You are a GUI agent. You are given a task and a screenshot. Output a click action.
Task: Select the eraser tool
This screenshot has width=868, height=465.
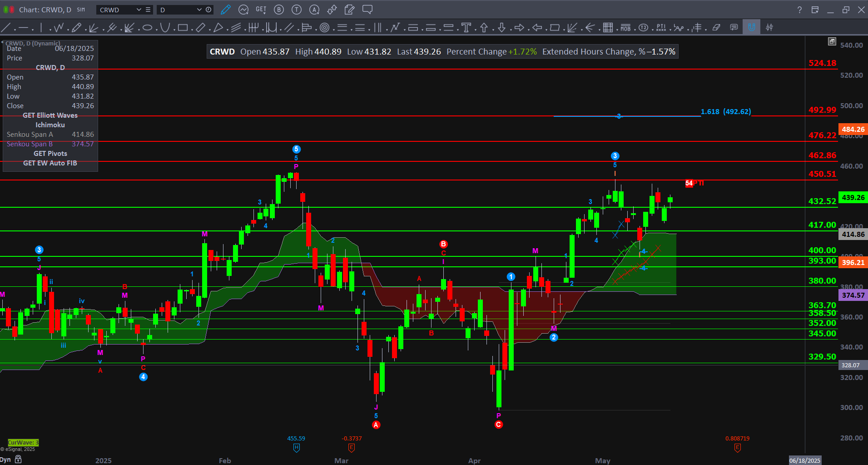point(716,28)
